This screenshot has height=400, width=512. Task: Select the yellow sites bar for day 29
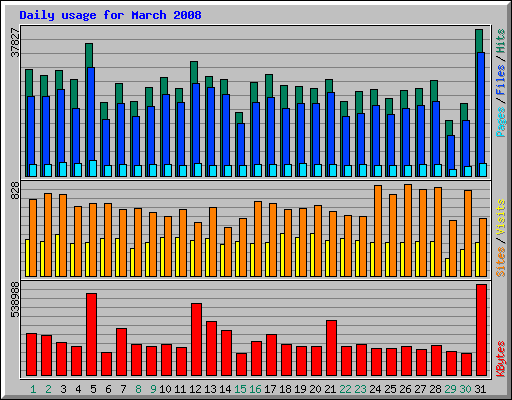click(447, 267)
